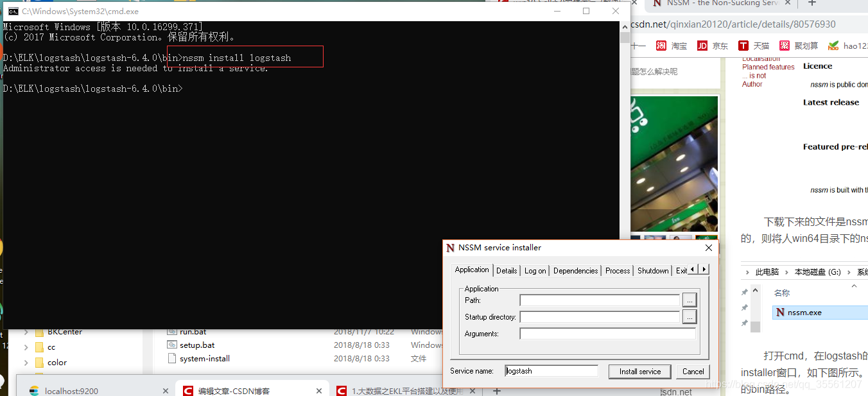The height and width of the screenshot is (396, 868).
Task: Browse for application Path with ... button
Action: coord(689,300)
